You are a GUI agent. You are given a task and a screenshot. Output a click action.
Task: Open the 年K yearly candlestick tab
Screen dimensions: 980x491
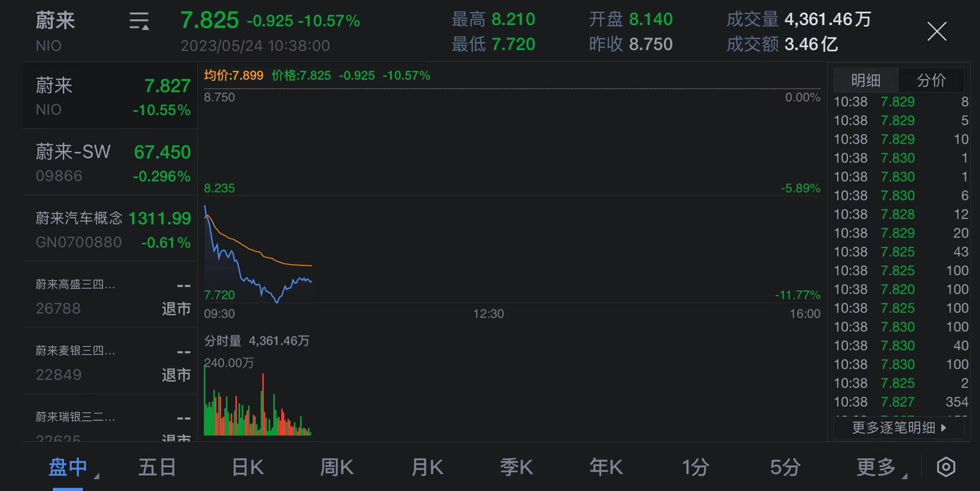(606, 467)
